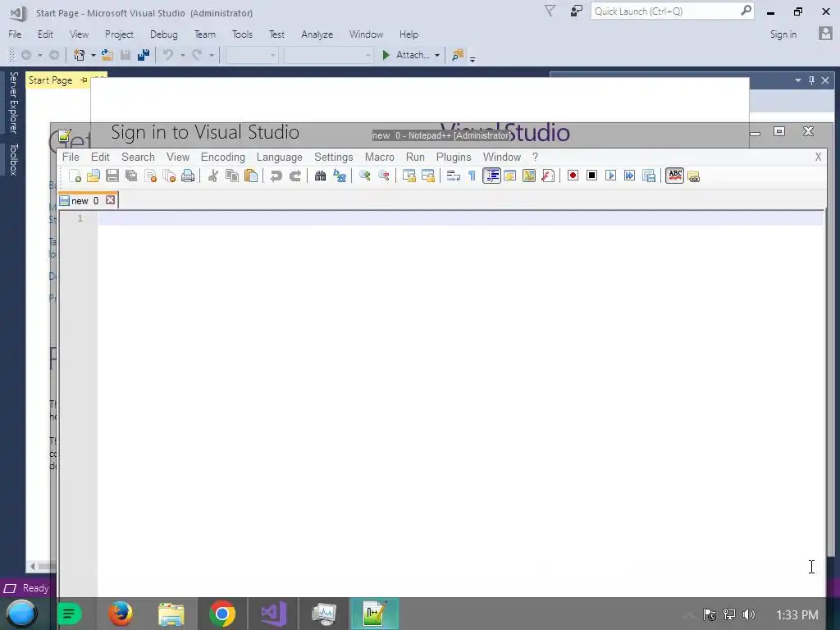
Task: Select the Start Page tab in Visual Studio
Action: [x=50, y=80]
